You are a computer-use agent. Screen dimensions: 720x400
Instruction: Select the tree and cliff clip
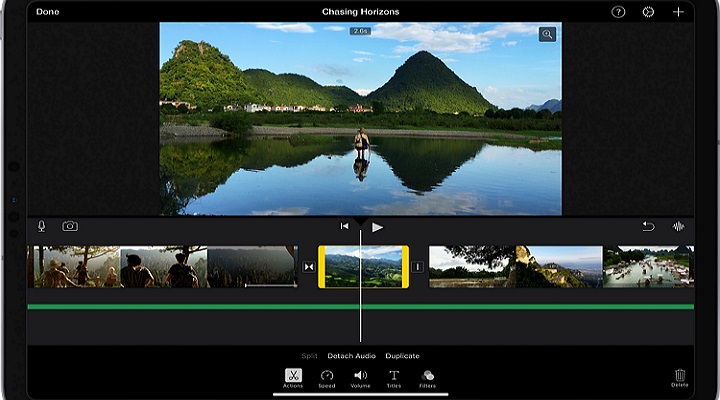coord(516,267)
